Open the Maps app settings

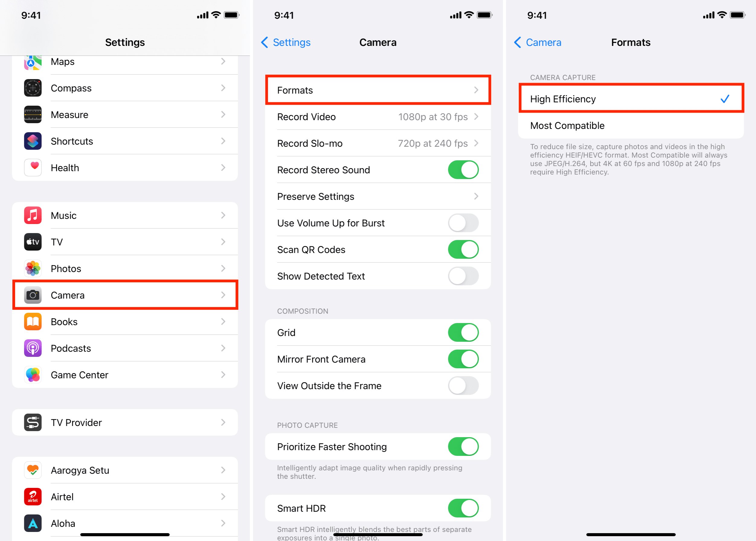[x=125, y=62]
